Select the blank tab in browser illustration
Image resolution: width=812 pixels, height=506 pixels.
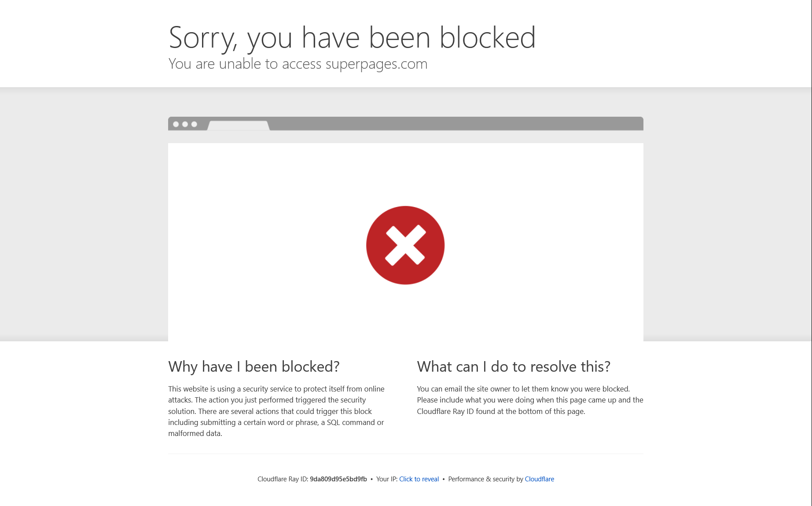[x=239, y=126]
